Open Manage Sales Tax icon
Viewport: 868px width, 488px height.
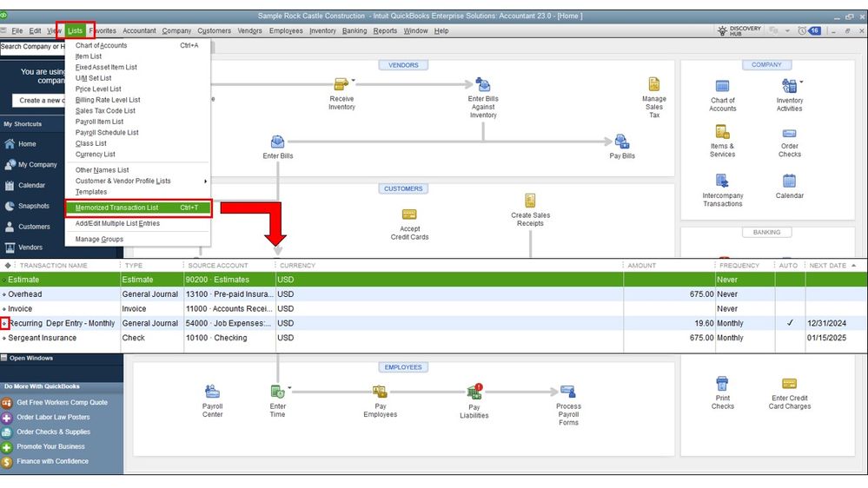click(653, 84)
